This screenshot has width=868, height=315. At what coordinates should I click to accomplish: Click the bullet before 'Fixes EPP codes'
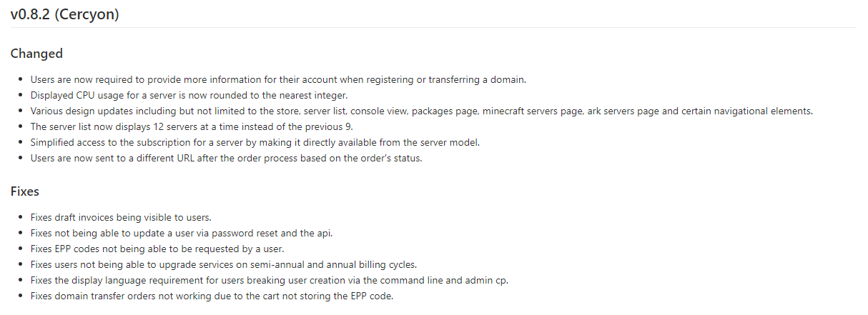(x=21, y=249)
